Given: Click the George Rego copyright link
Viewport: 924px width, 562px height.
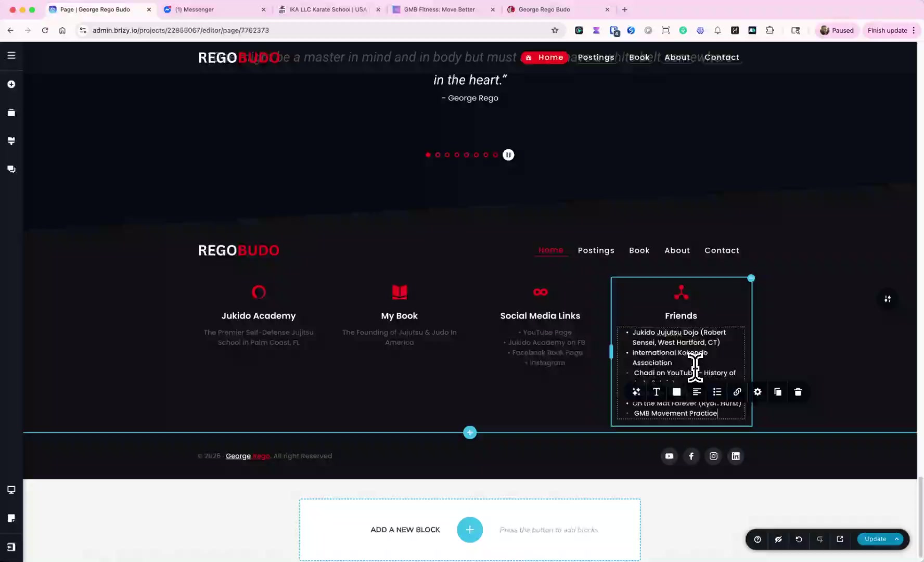Looking at the screenshot, I should (247, 456).
